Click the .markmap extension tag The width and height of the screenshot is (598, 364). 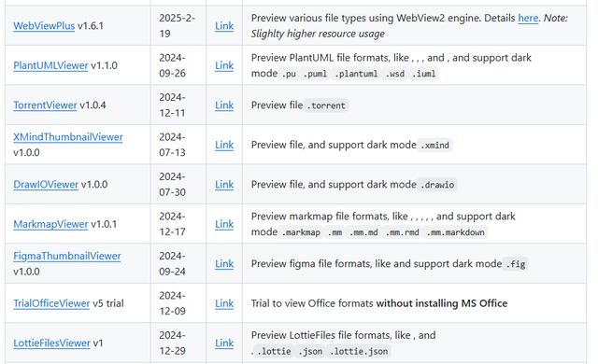301,232
